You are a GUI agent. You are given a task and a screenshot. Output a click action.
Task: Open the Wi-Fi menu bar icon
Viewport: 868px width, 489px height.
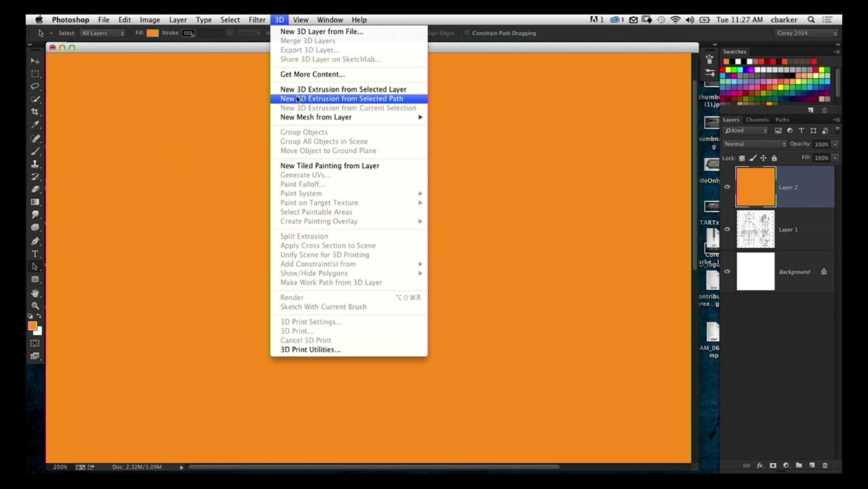(x=675, y=20)
